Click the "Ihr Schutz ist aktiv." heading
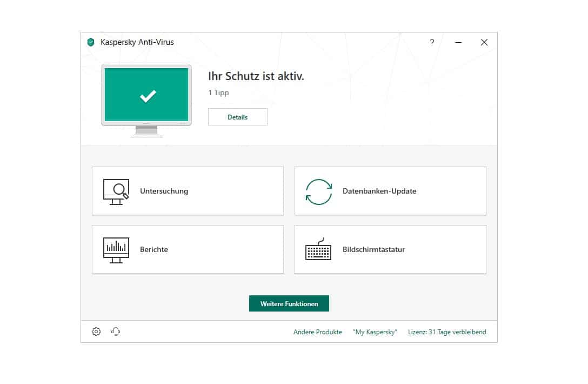This screenshot has height=384, width=588. [x=256, y=76]
